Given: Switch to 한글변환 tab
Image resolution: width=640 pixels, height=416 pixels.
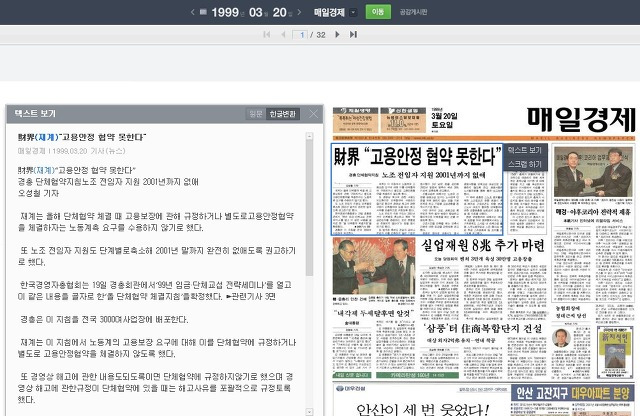Looking at the screenshot, I should point(282,114).
